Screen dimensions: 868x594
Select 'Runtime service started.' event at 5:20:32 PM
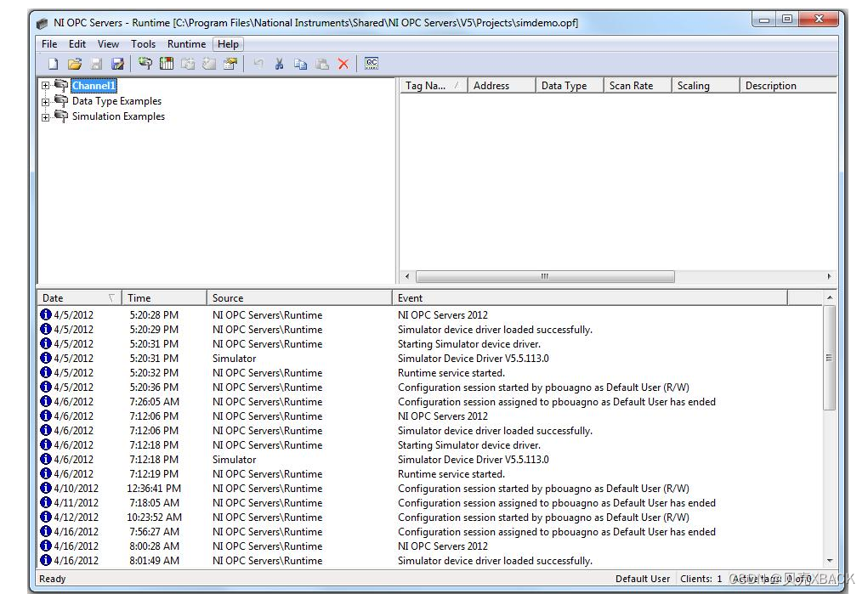point(451,372)
